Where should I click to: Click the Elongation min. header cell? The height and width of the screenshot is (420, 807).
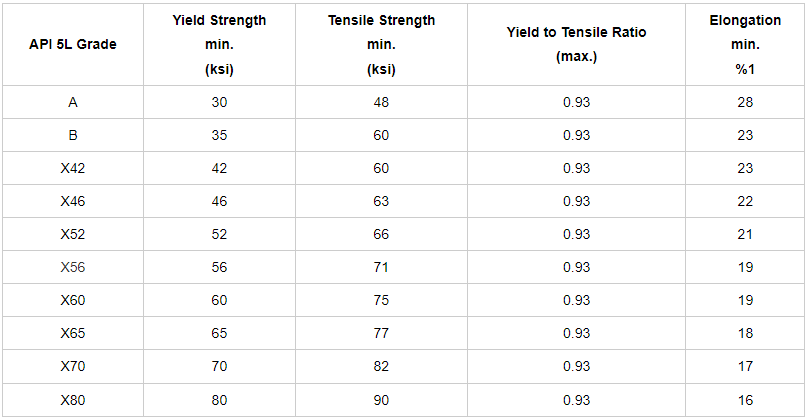click(743, 45)
